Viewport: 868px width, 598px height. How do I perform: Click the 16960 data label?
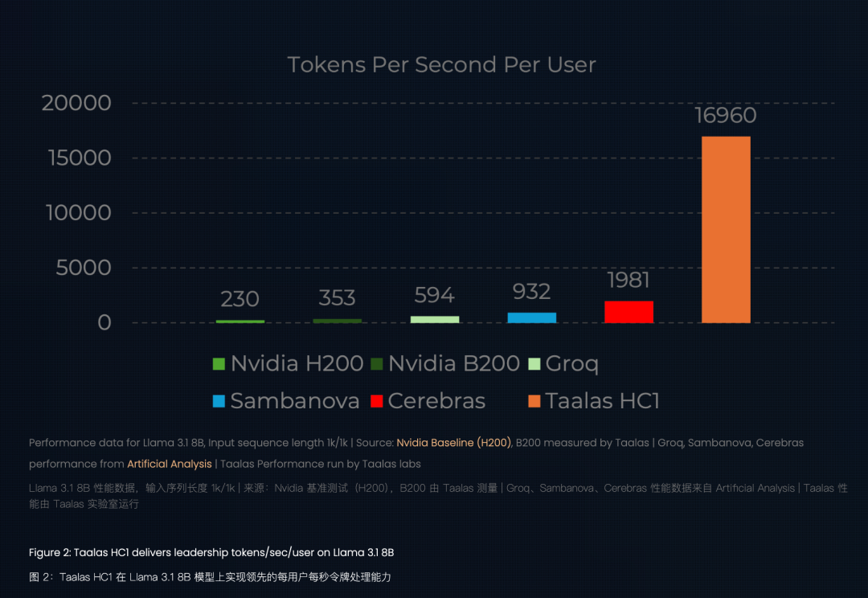[x=726, y=116]
